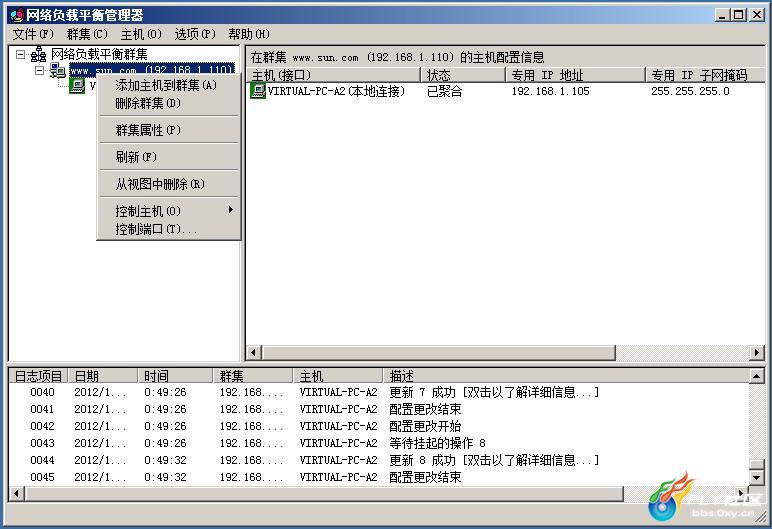Click the 已聚合 status cell
Image resolution: width=772 pixels, height=529 pixels.
[x=445, y=91]
